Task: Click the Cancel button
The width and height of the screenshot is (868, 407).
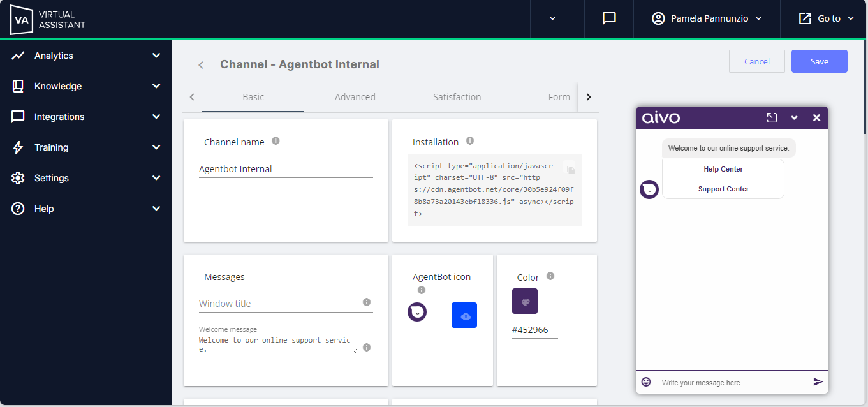Action: (756, 61)
